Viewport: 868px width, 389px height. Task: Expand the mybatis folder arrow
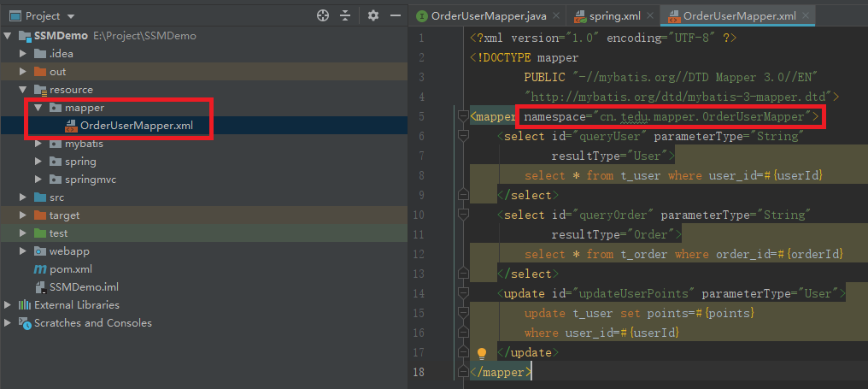(x=38, y=144)
